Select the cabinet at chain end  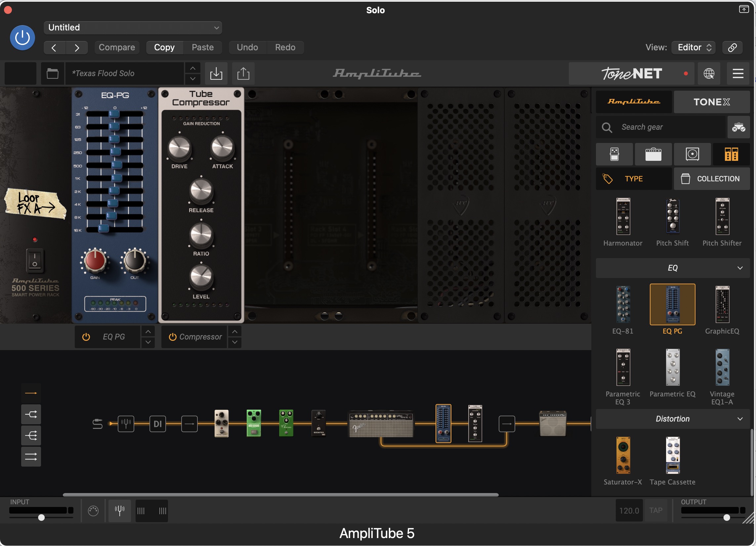[x=553, y=424]
